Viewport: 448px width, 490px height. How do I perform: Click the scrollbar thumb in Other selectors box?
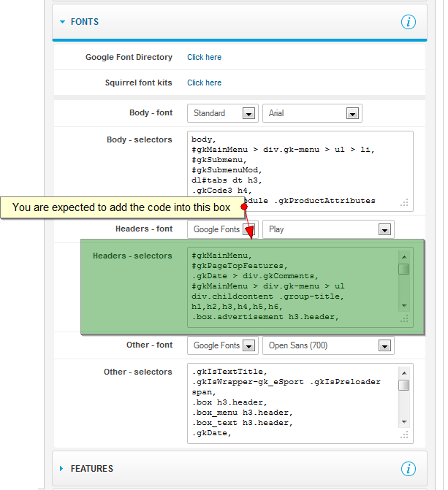tap(404, 386)
